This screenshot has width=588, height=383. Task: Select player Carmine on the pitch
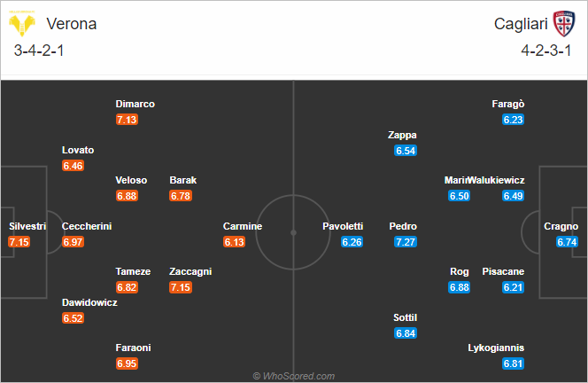pyautogui.click(x=243, y=226)
